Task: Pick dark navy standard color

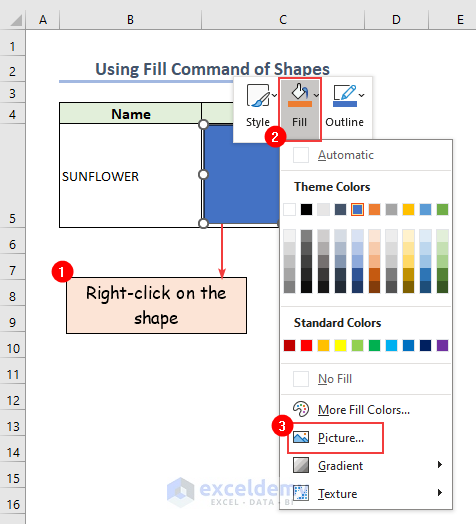Action: [425, 346]
